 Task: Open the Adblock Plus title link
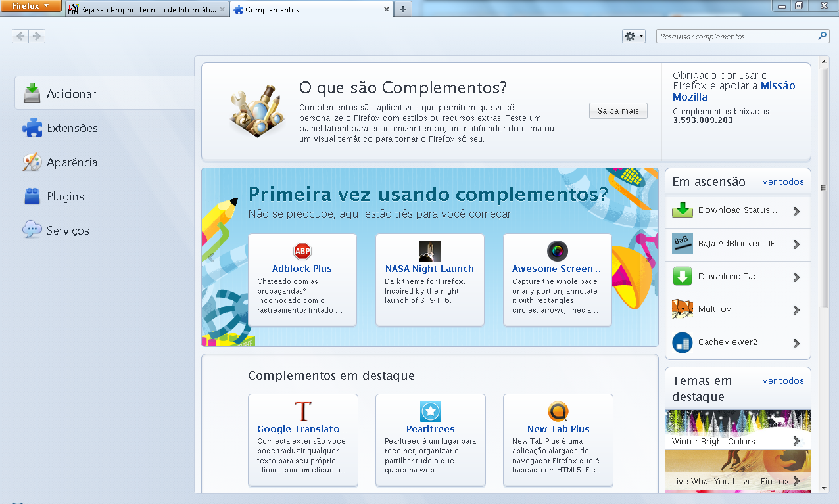coord(302,268)
